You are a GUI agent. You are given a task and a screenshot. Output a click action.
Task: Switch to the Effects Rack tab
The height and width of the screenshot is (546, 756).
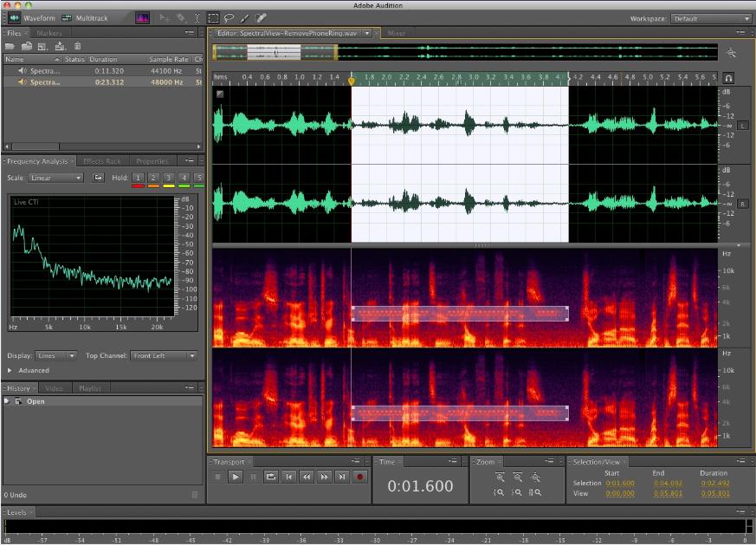[101, 161]
